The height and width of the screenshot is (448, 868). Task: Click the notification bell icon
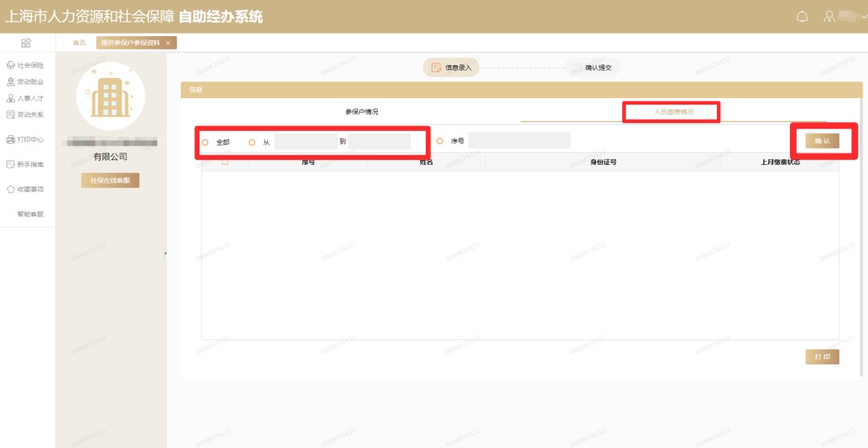pyautogui.click(x=801, y=17)
